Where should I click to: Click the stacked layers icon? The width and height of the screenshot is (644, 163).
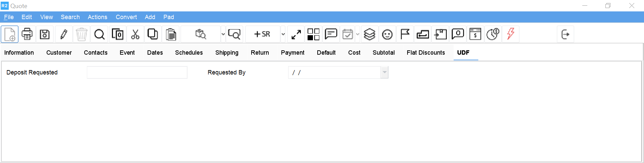tap(369, 34)
